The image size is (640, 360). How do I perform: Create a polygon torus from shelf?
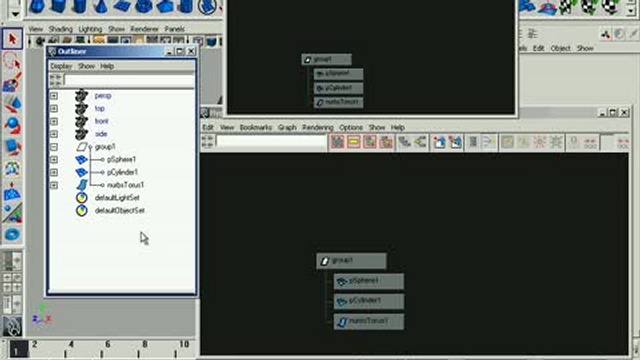(x=143, y=7)
